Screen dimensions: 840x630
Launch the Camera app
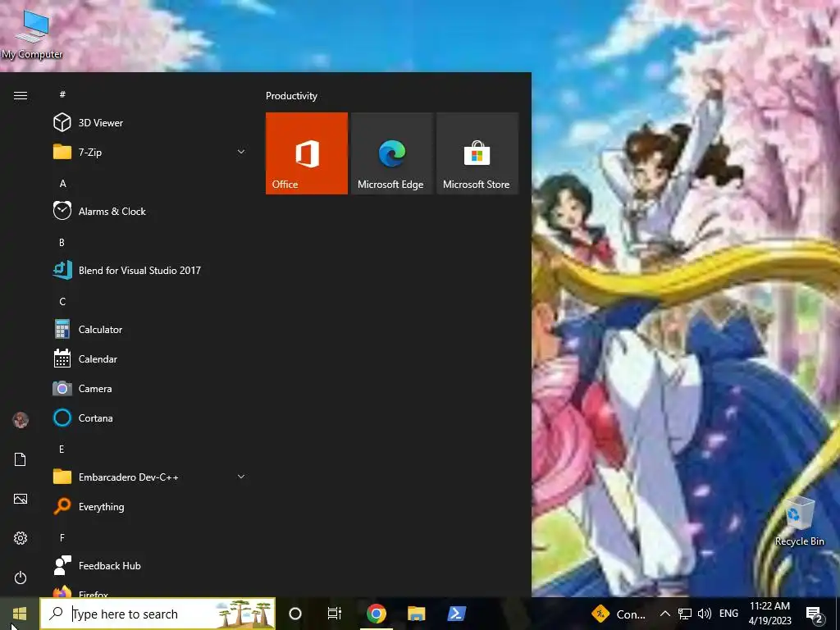(x=150, y=388)
